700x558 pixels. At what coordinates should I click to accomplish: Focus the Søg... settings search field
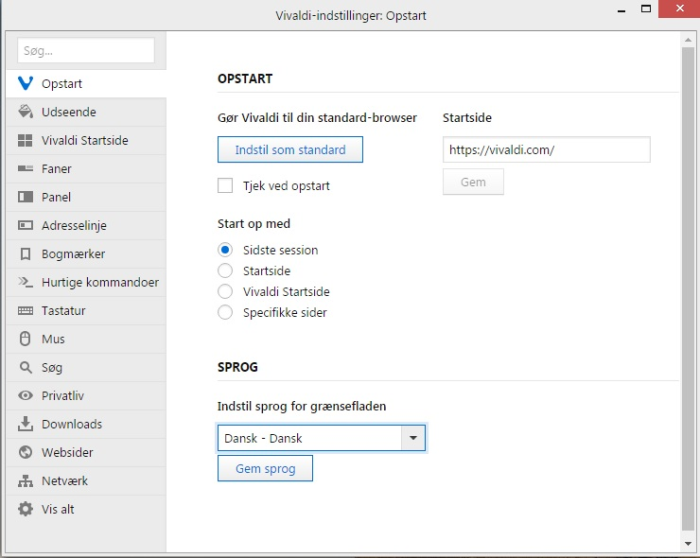pyautogui.click(x=86, y=50)
